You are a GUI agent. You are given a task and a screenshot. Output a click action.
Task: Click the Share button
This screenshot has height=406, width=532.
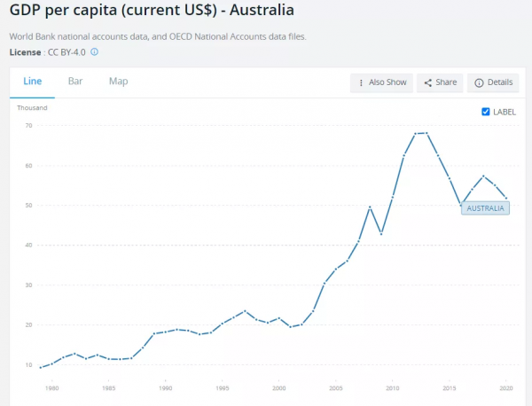point(440,82)
